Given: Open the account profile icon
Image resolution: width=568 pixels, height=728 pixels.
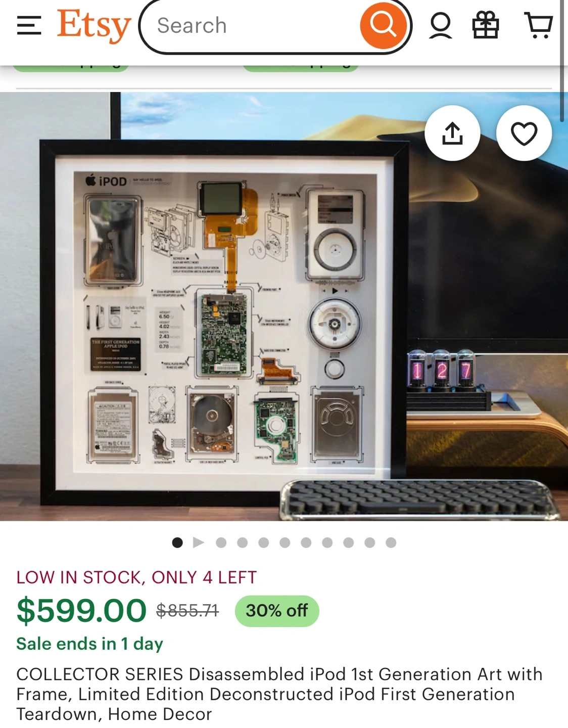Looking at the screenshot, I should click(x=441, y=25).
